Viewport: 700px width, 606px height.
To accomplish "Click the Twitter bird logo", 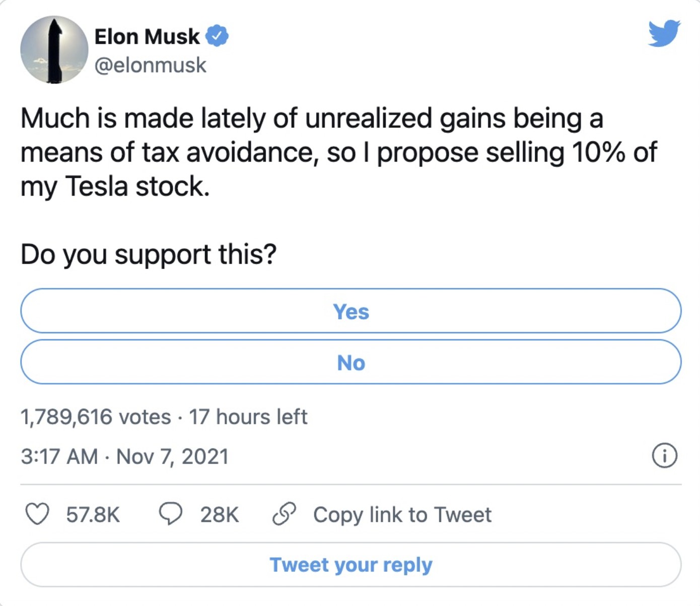I will [x=664, y=33].
